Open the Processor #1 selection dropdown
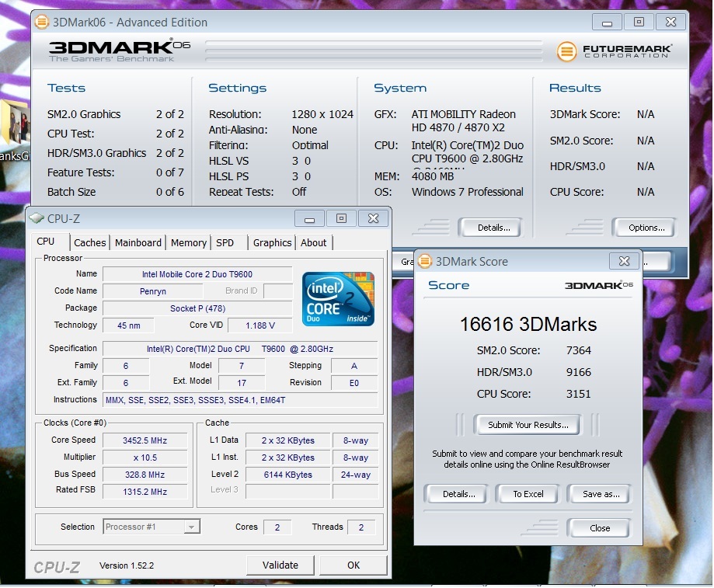 click(152, 527)
